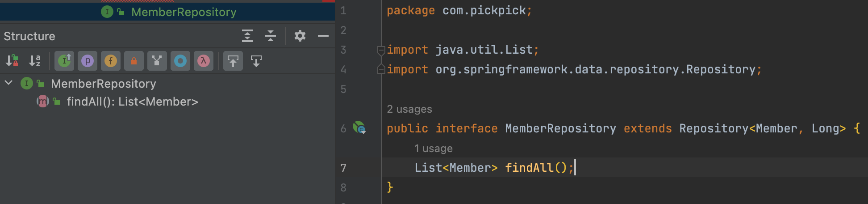Toggle Show Fields orange f filter
Image resolution: width=868 pixels, height=204 pixels.
(111, 60)
